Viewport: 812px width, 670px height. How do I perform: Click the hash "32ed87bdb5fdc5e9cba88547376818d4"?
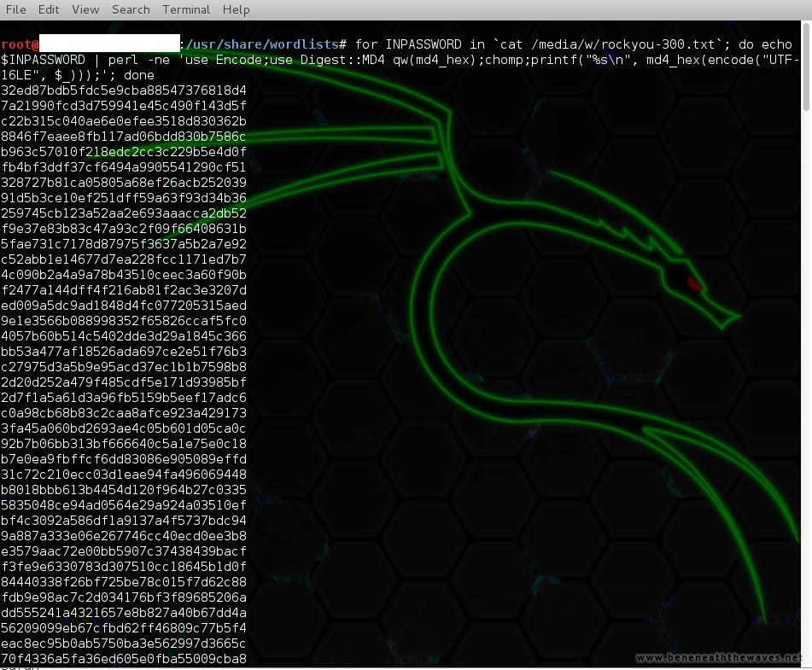point(124,90)
